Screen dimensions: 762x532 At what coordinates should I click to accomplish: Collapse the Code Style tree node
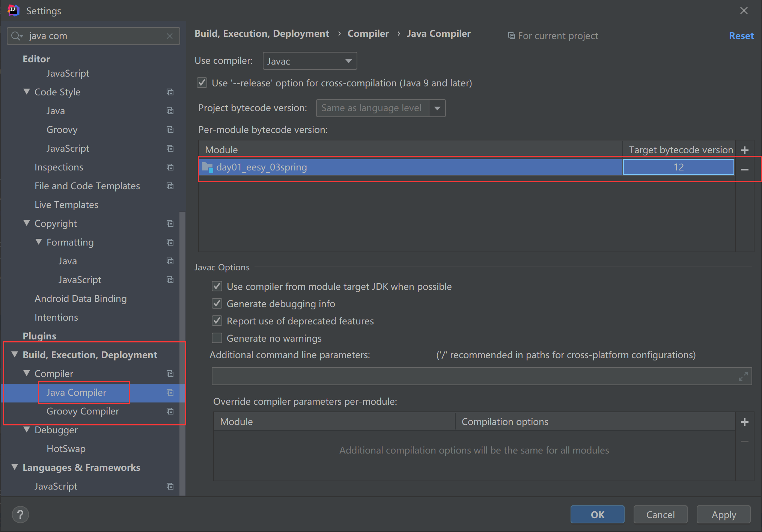[27, 92]
